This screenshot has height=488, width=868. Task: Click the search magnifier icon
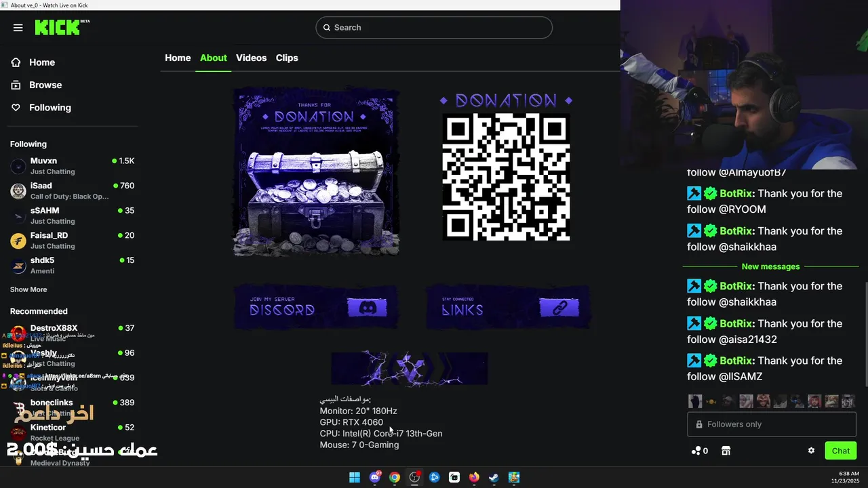pyautogui.click(x=327, y=28)
